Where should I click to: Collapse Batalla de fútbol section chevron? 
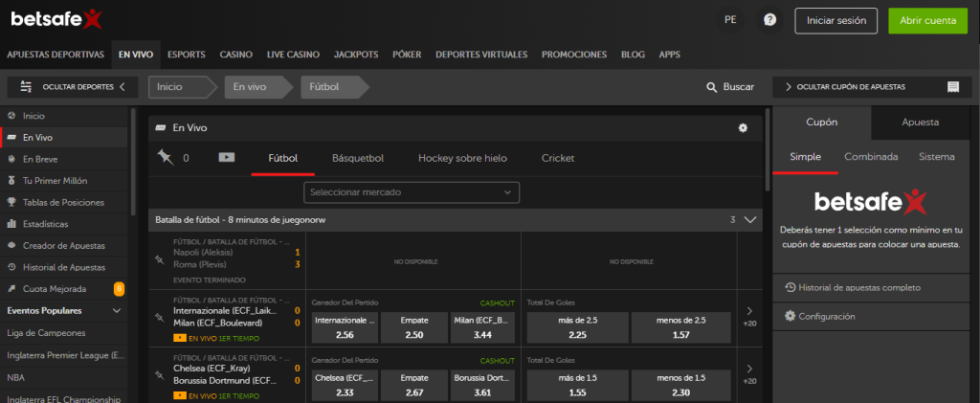pyautogui.click(x=750, y=220)
